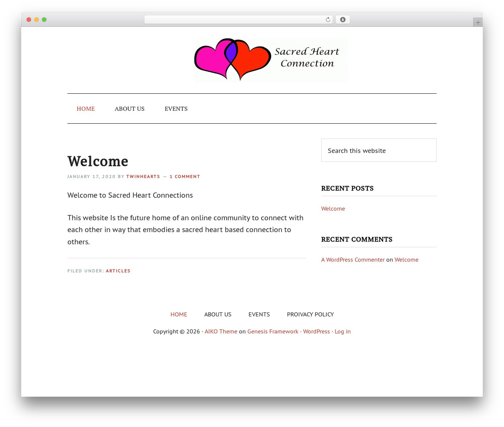Minimize the window with the yellow button
This screenshot has height=427, width=504.
coord(37,20)
